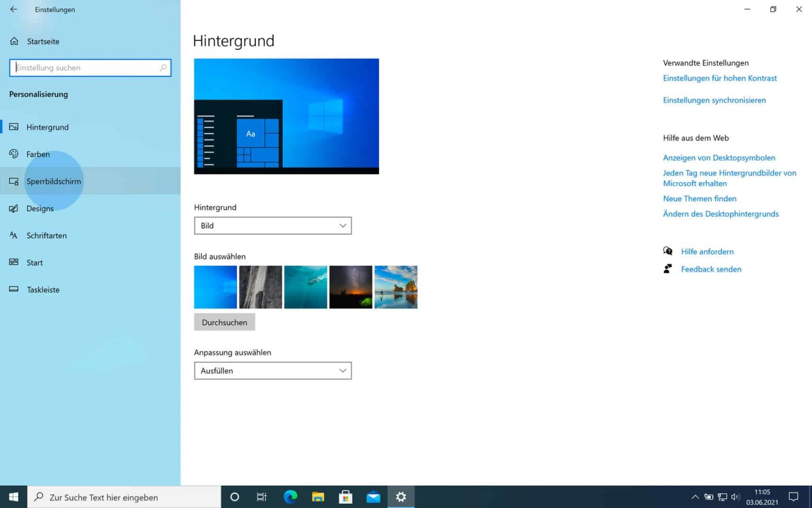812x508 pixels.
Task: Open File Explorer from the taskbar
Action: point(318,497)
